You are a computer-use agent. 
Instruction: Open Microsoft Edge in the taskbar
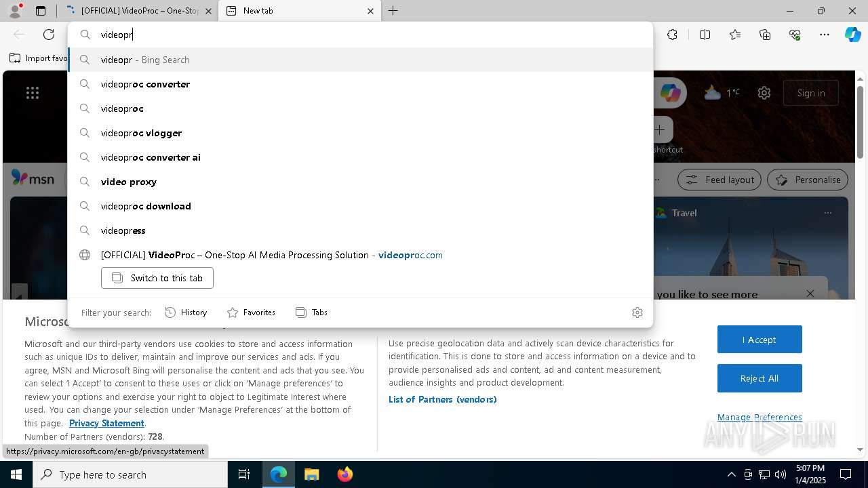click(x=279, y=474)
